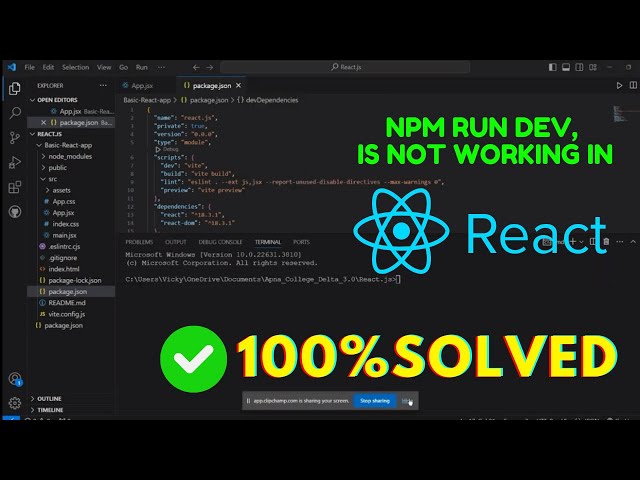The width and height of the screenshot is (640, 480).
Task: Close the package.json editor tab
Action: tap(238, 85)
